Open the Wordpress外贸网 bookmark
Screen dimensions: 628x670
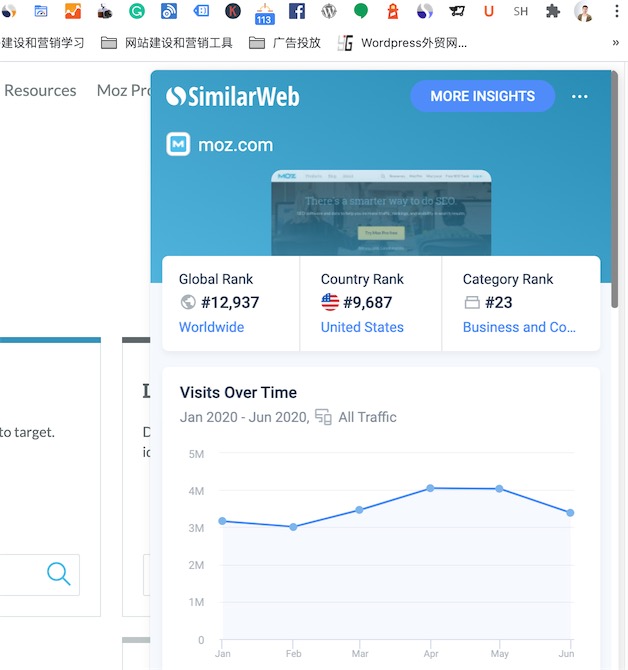pos(402,43)
